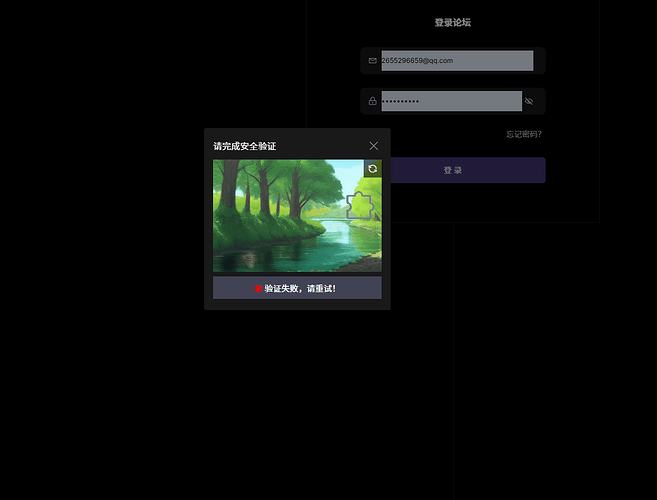Viewport: 657px width, 500px height.
Task: Click the 请完成安全验证 dialog title
Action: [244, 146]
